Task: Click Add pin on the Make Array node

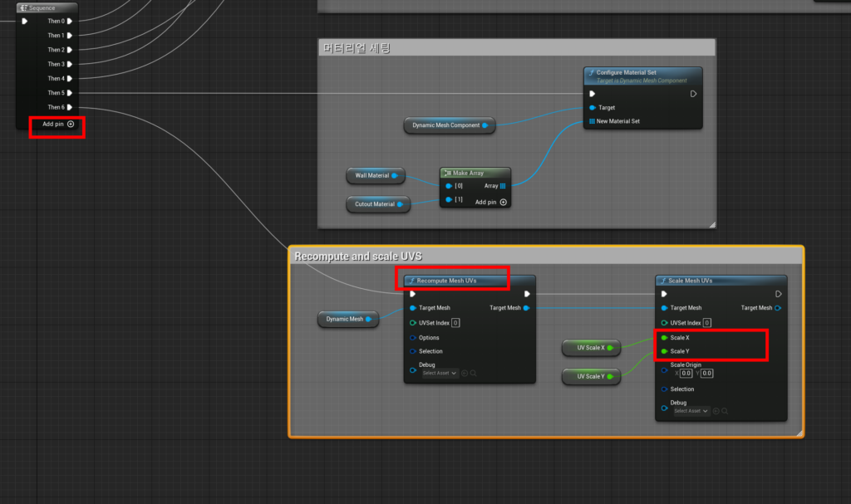Action: click(x=491, y=202)
